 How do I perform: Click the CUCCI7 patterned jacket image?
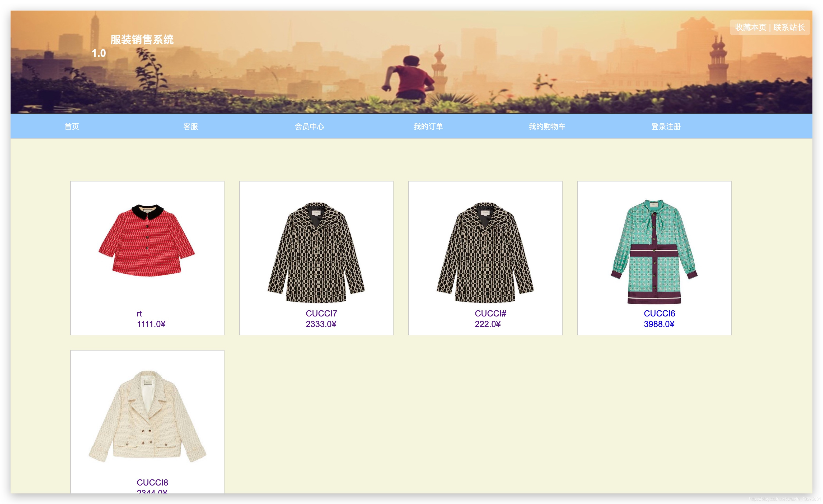pyautogui.click(x=316, y=252)
